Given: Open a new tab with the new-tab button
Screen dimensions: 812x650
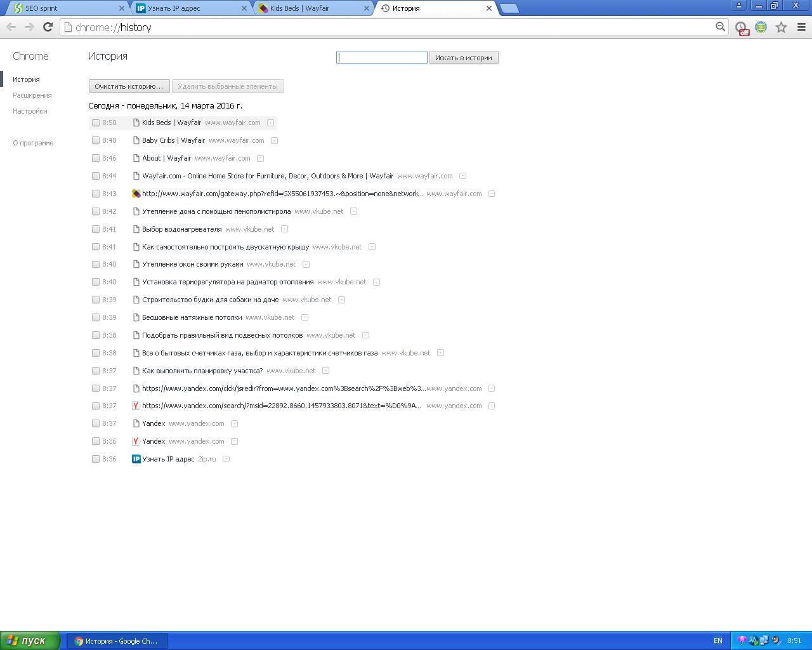Looking at the screenshot, I should click(509, 8).
